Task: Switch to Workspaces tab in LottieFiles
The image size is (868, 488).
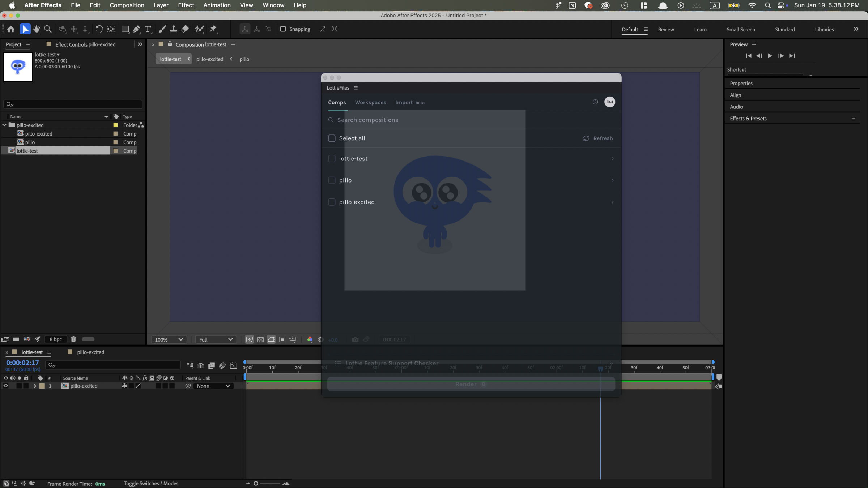Action: 370,102
